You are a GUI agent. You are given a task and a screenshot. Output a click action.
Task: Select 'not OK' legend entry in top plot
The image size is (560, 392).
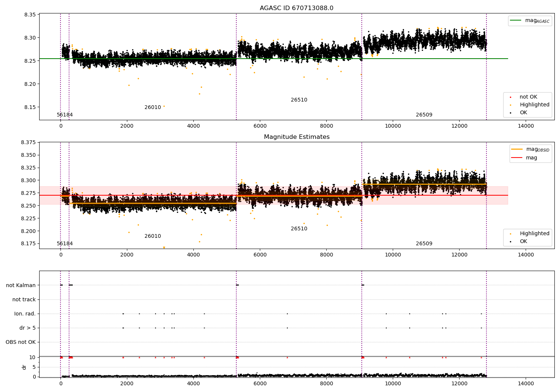click(x=528, y=97)
